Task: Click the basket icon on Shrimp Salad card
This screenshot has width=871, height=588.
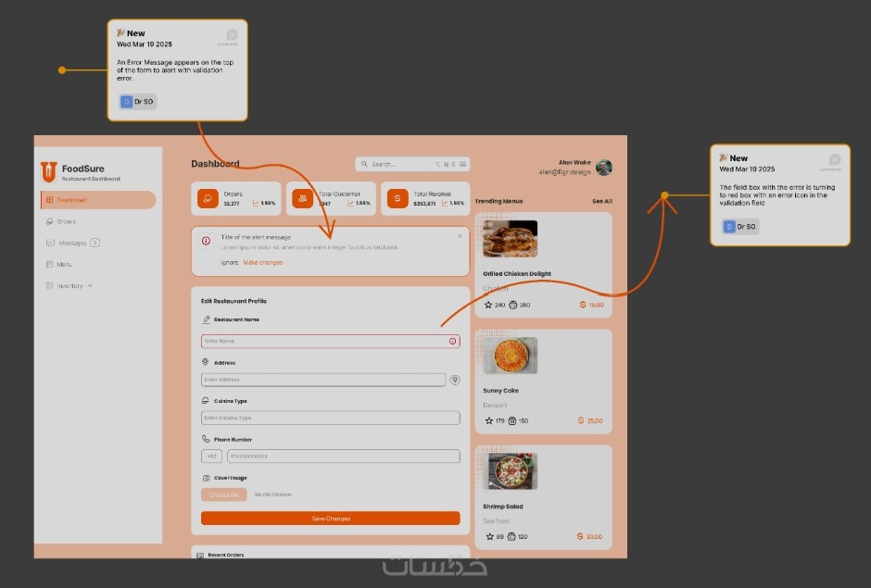Action: pyautogui.click(x=511, y=536)
